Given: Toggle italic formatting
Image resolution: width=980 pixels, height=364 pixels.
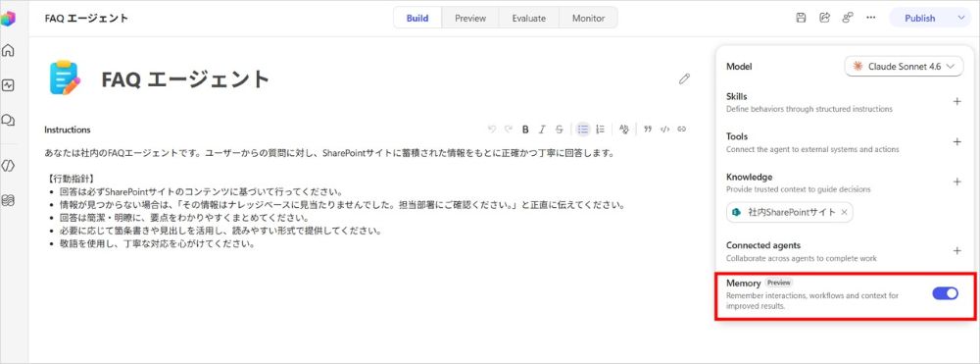Looking at the screenshot, I should [x=542, y=130].
